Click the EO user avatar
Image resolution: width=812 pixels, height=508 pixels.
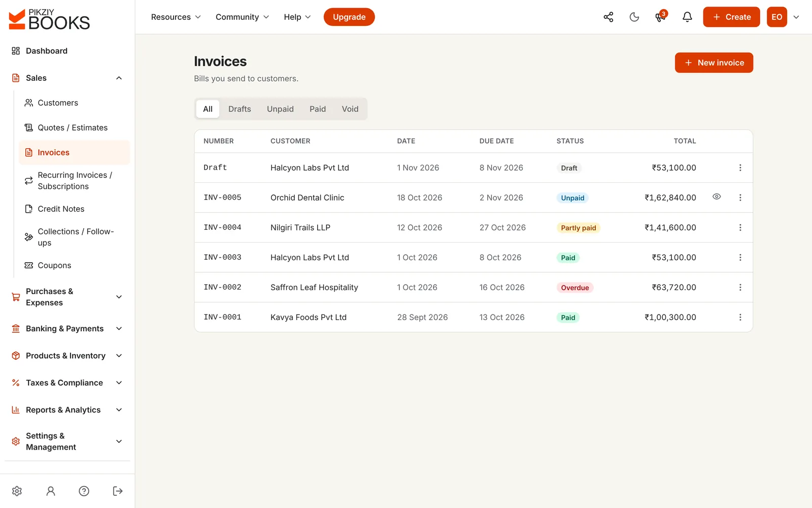pos(776,17)
